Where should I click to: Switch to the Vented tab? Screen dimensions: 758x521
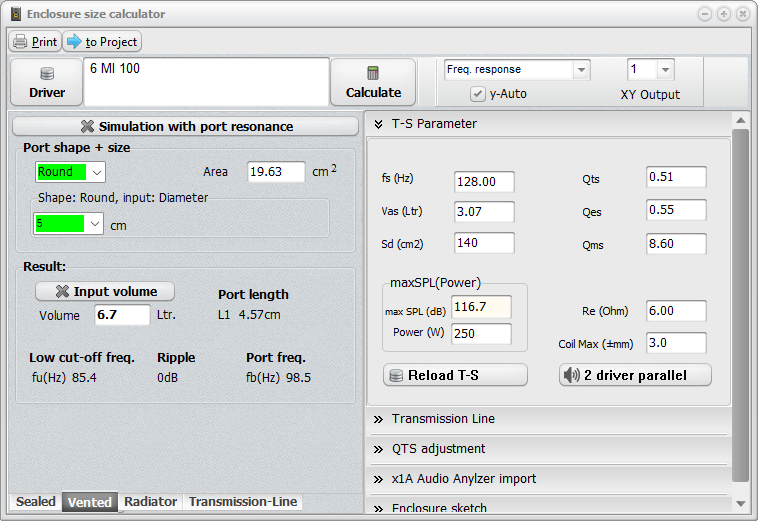(90, 502)
